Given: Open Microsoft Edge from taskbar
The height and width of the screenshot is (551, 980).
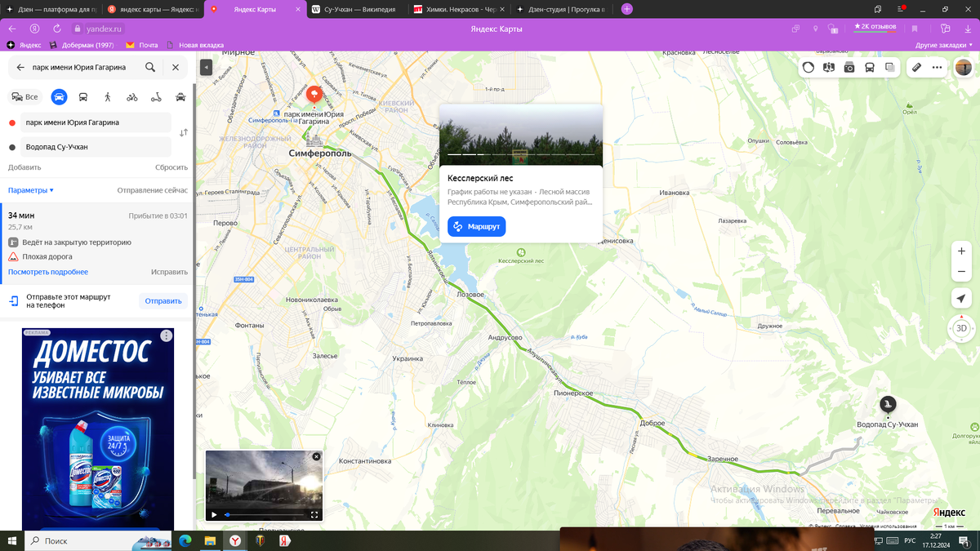Looking at the screenshot, I should [184, 540].
